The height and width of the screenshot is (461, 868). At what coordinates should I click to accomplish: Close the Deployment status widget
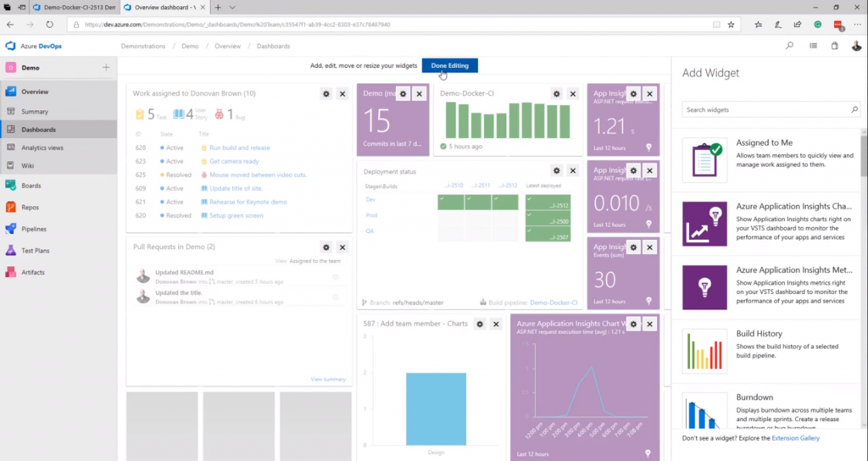(573, 171)
